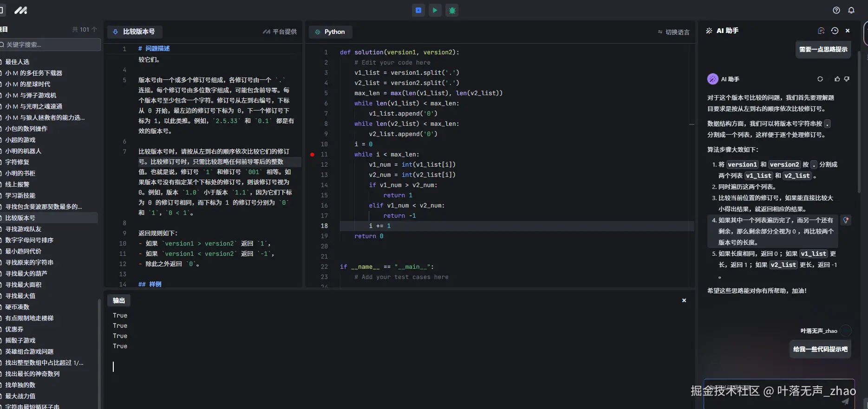Image resolution: width=868 pixels, height=409 pixels.
Task: Start debugging with the bug icon
Action: [452, 10]
